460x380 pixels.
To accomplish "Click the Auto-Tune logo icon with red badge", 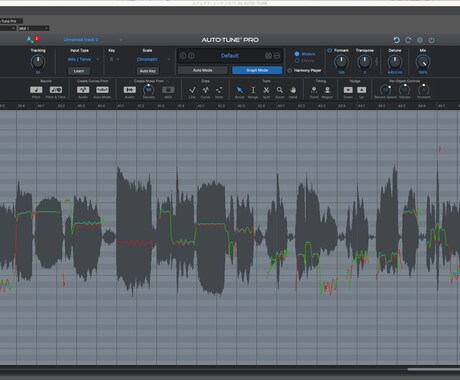I will pyautogui.click(x=32, y=39).
